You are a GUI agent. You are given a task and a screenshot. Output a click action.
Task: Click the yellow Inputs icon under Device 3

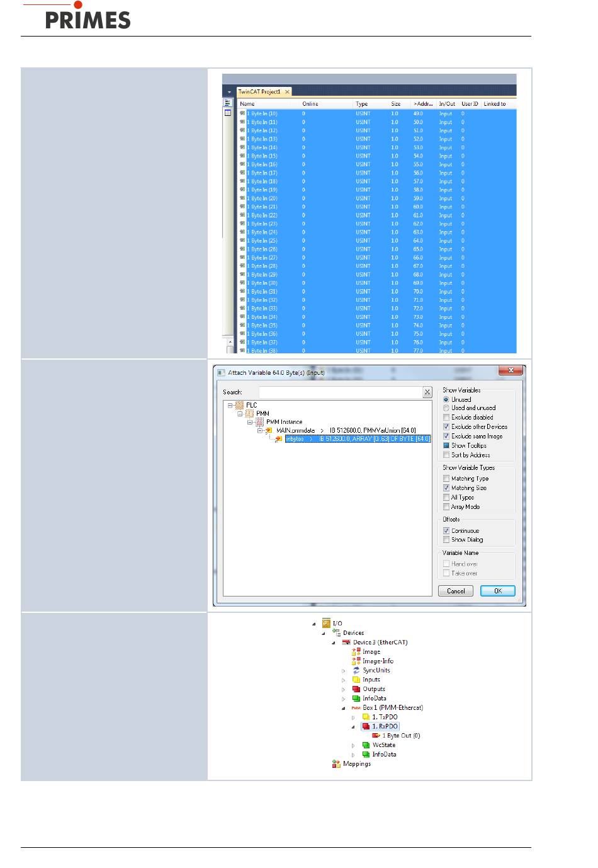coord(356,680)
